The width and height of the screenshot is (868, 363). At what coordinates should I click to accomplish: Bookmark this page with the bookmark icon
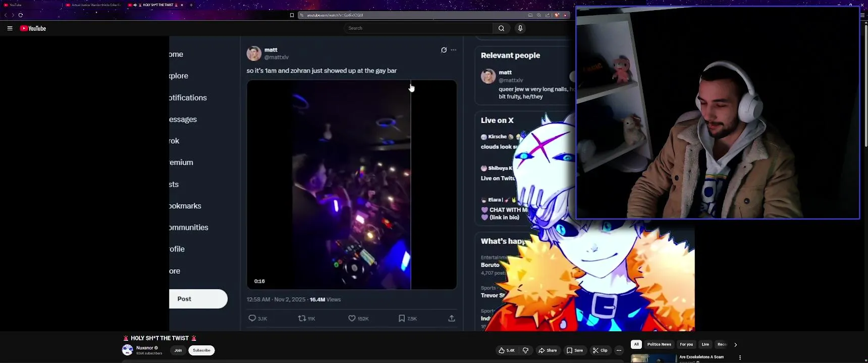click(x=292, y=15)
